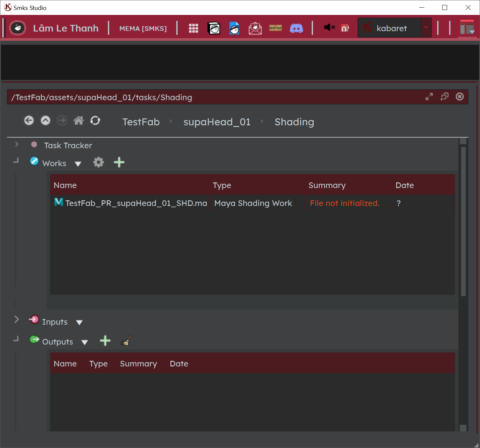Click the MEMA [SMKS] label
The image size is (480, 448).
[x=143, y=29]
